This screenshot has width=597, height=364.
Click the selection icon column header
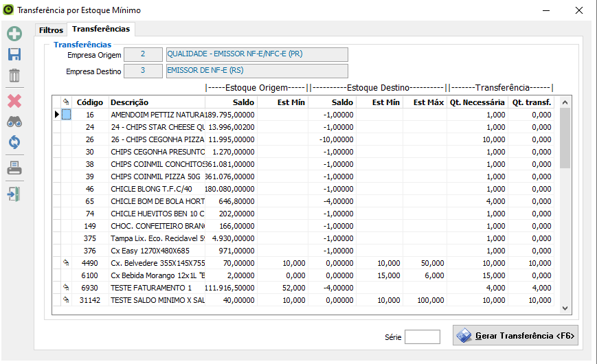[67, 102]
